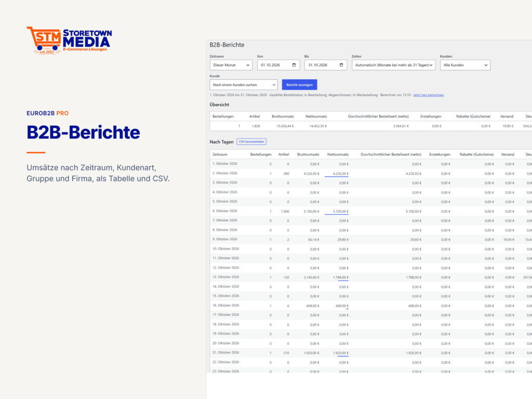Open the 'Nach einem Kunden suchen' dropdown
The width and height of the screenshot is (532, 399).
point(244,85)
